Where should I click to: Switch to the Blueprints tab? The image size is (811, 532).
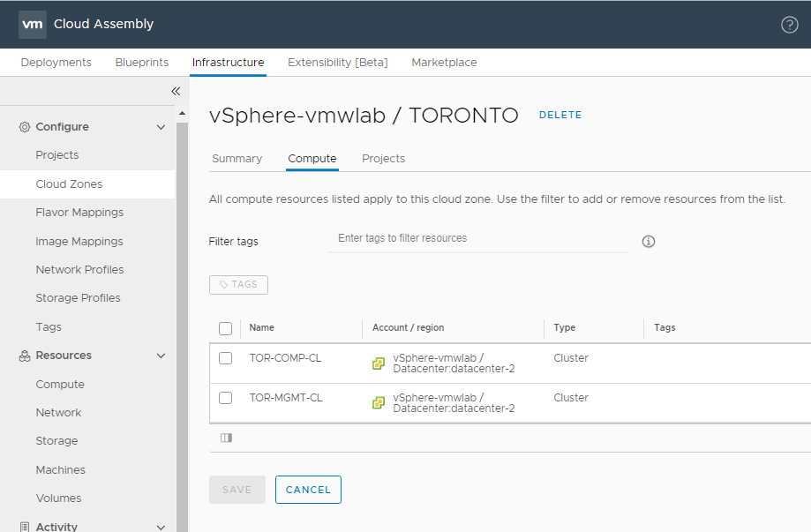[142, 63]
